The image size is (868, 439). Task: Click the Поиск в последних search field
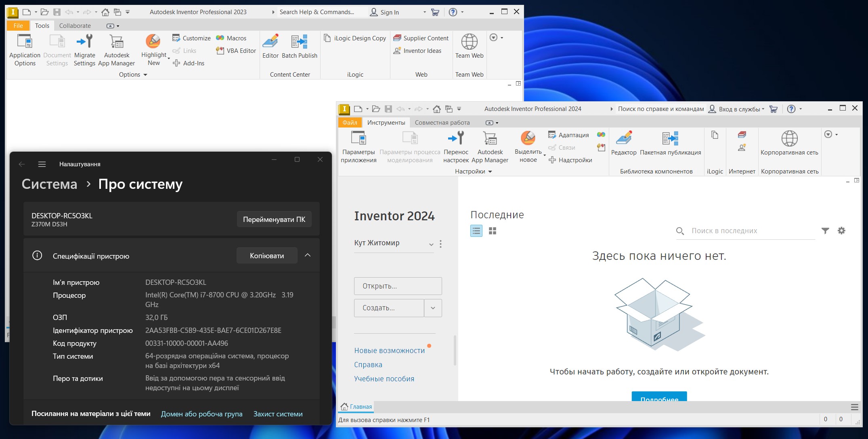pos(745,231)
